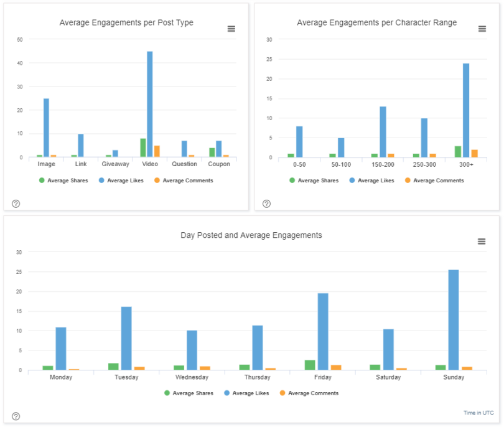504x427 pixels.
Task: Click help icon in Character Range panel
Action: click(266, 204)
